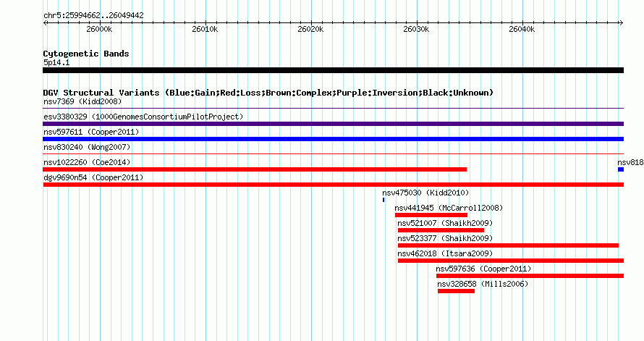644x341 pixels.
Task: Select the red bar under nsv441945
Action: pyautogui.click(x=431, y=215)
